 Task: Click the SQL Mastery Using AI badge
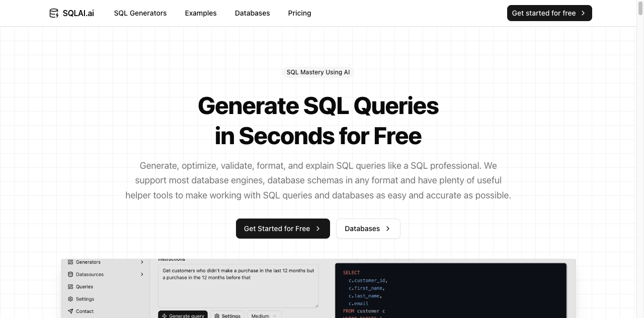coord(318,72)
